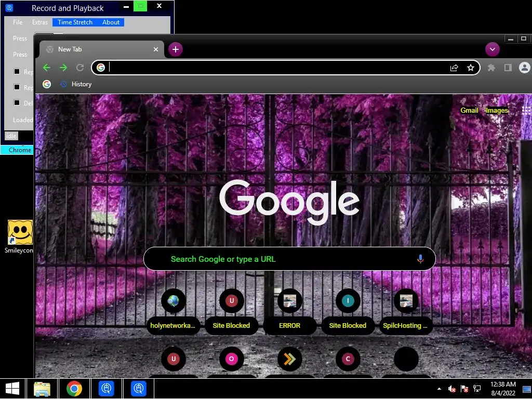Open Windows Start menu
Viewport: 532px width, 399px height.
tap(12, 389)
